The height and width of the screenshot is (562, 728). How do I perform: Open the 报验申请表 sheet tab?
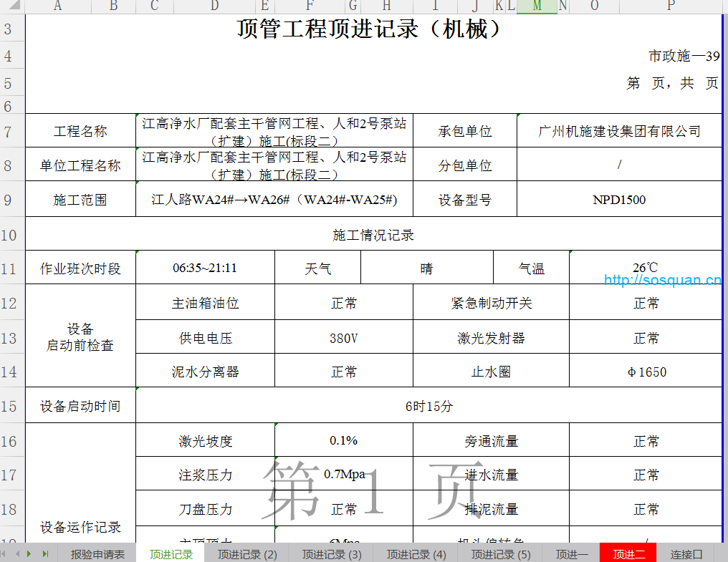point(97,554)
